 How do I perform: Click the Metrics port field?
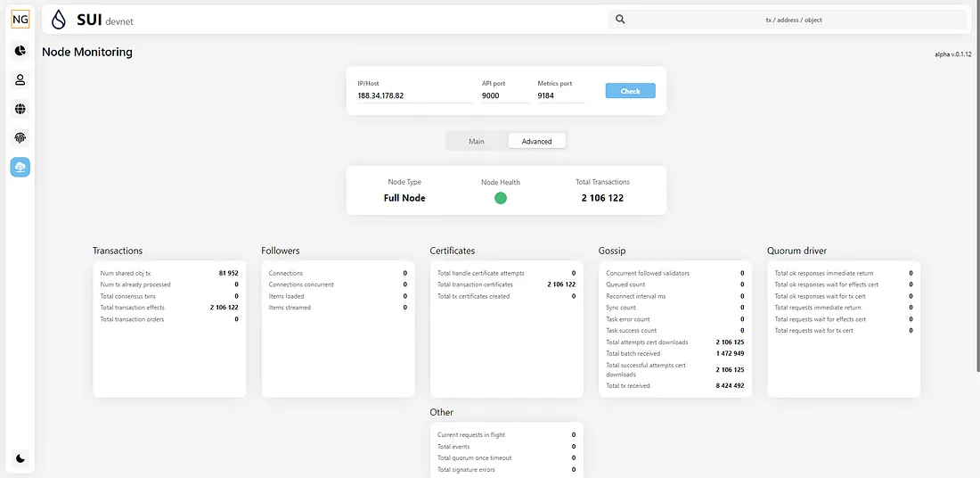(560, 95)
